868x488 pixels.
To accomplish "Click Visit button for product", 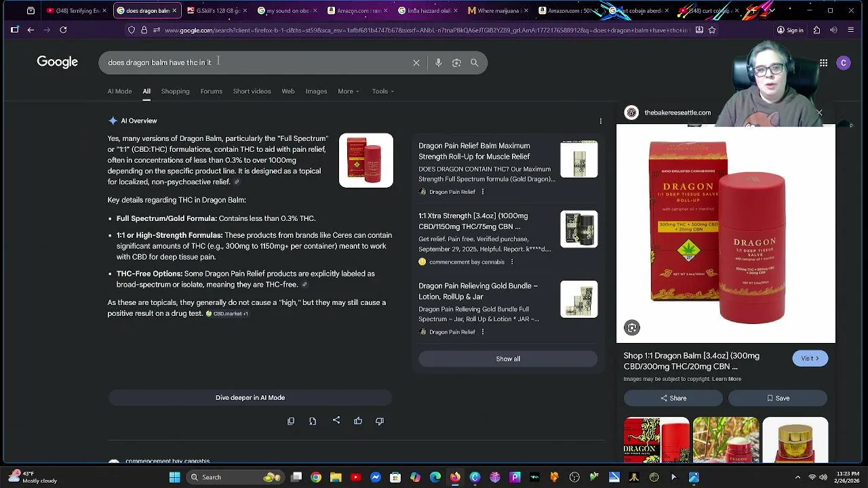I will point(810,359).
